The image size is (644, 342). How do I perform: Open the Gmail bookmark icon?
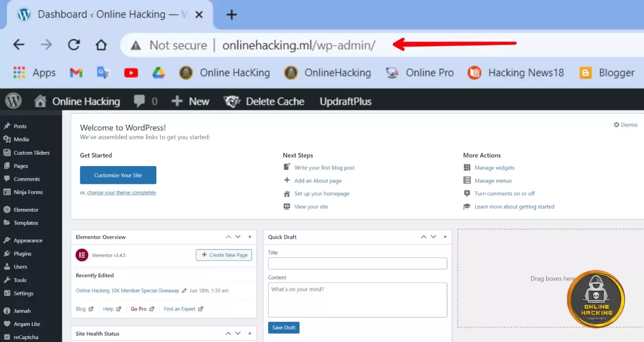(x=76, y=73)
